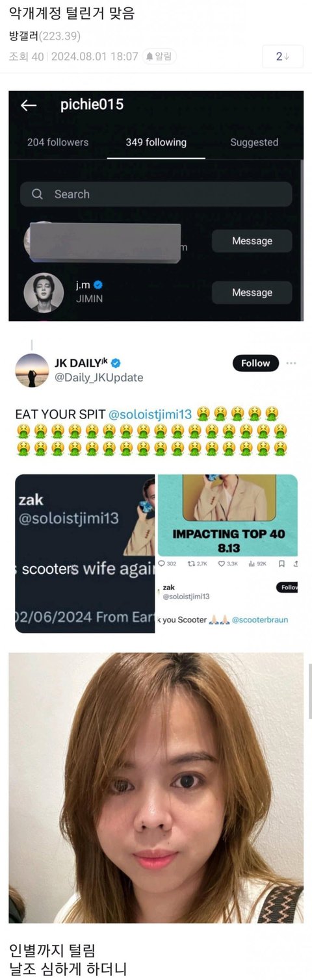The image size is (312, 980).
Task: Switch to the 204 followers tab
Action: click(x=58, y=142)
